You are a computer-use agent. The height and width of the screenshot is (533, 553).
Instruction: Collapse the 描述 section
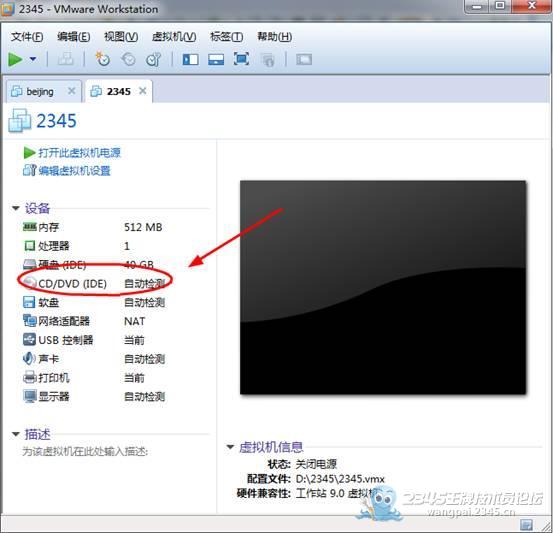(16, 434)
